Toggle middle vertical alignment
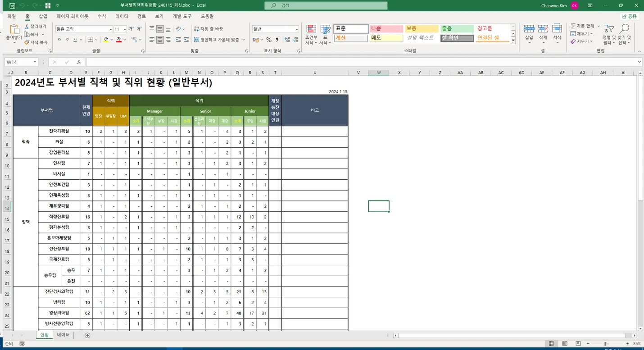The image size is (644, 350). click(x=160, y=29)
